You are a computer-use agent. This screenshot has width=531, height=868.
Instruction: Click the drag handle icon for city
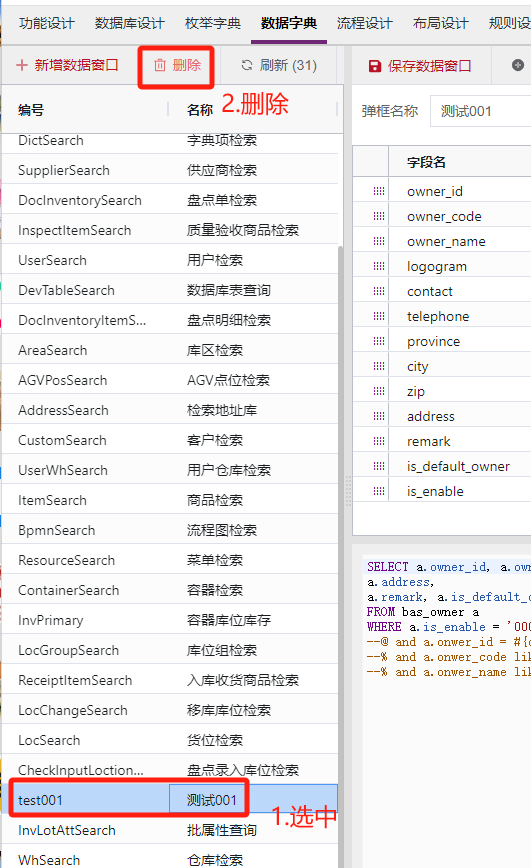click(x=379, y=366)
